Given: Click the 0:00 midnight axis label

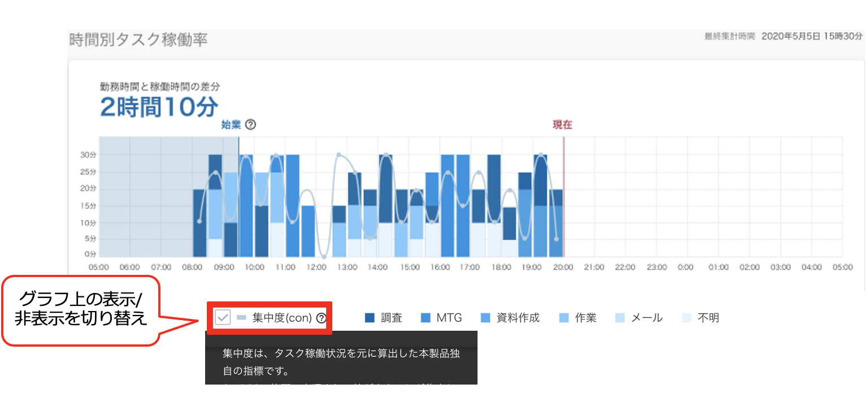Looking at the screenshot, I should pyautogui.click(x=686, y=267).
